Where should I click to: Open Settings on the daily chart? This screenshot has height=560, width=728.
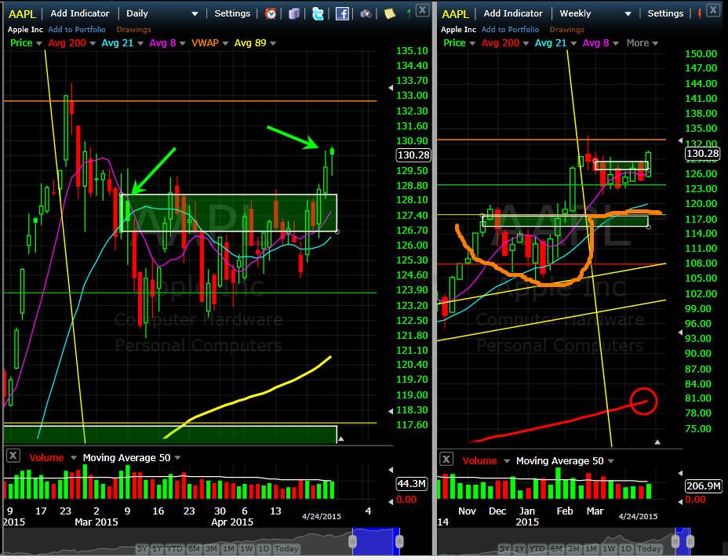[x=232, y=13]
